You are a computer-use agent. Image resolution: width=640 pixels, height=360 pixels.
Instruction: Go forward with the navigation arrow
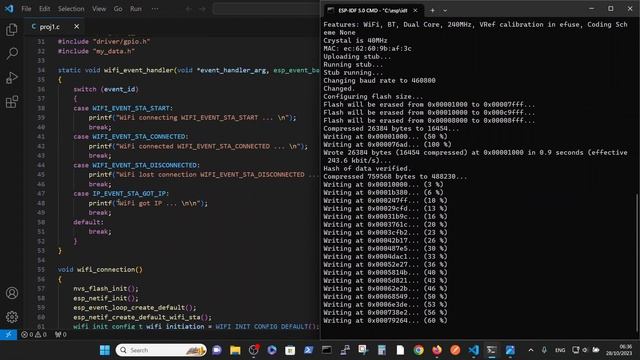pyautogui.click(x=202, y=9)
